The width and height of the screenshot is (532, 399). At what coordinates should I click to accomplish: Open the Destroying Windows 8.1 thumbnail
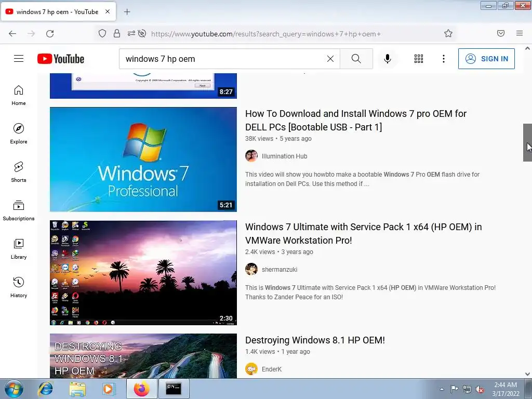(143, 356)
